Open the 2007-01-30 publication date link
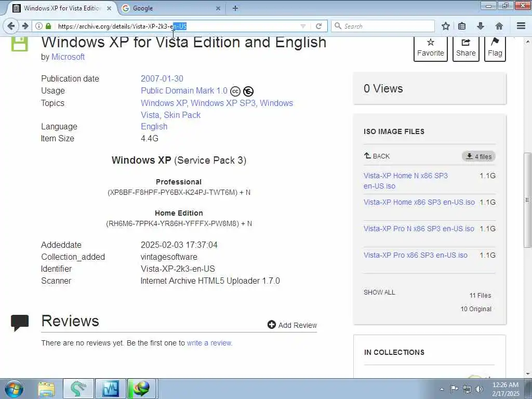This screenshot has height=399, width=532. tap(162, 79)
